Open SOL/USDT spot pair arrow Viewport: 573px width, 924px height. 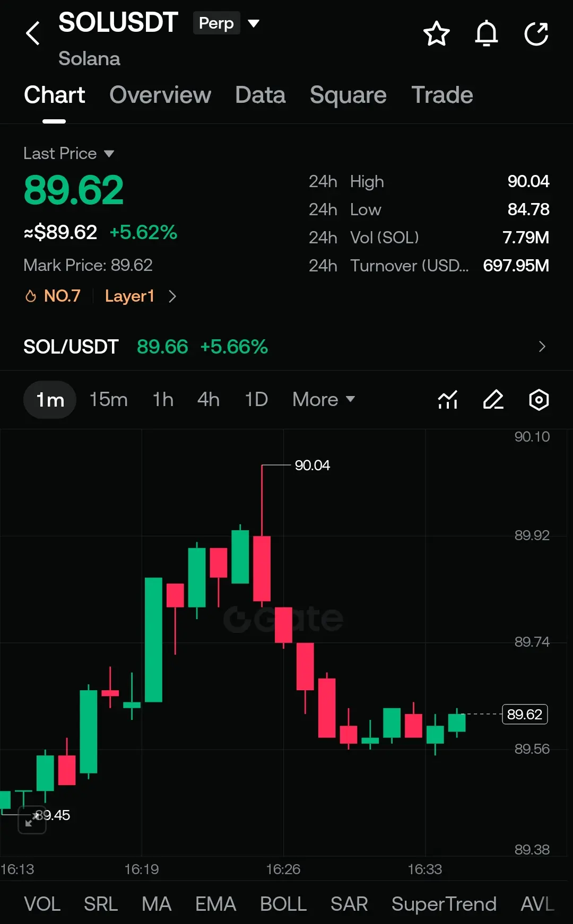(542, 347)
